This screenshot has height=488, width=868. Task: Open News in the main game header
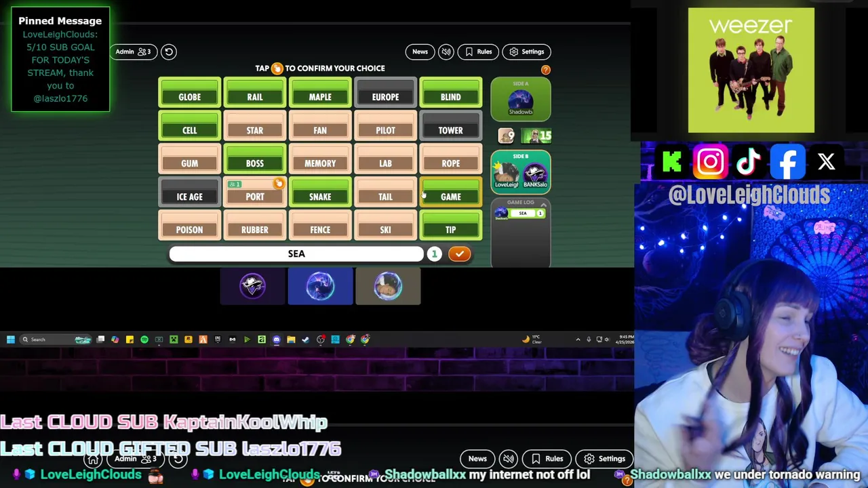(x=420, y=52)
